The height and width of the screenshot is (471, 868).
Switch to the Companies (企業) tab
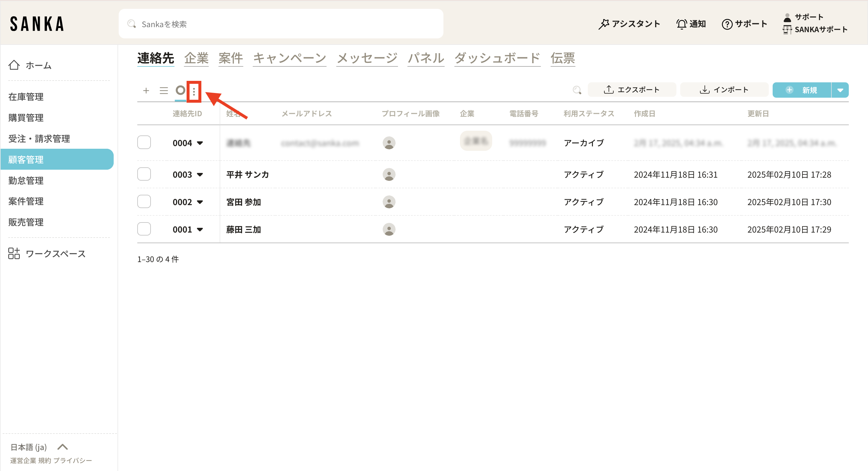pos(196,58)
